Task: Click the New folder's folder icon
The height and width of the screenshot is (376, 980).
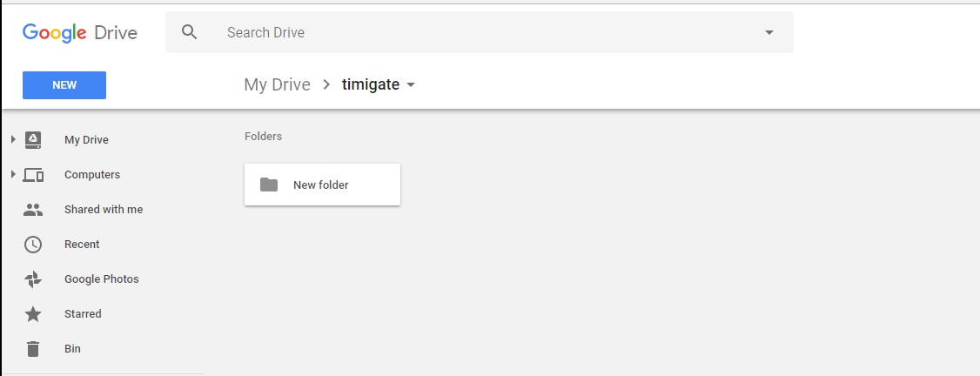Action: click(x=269, y=185)
